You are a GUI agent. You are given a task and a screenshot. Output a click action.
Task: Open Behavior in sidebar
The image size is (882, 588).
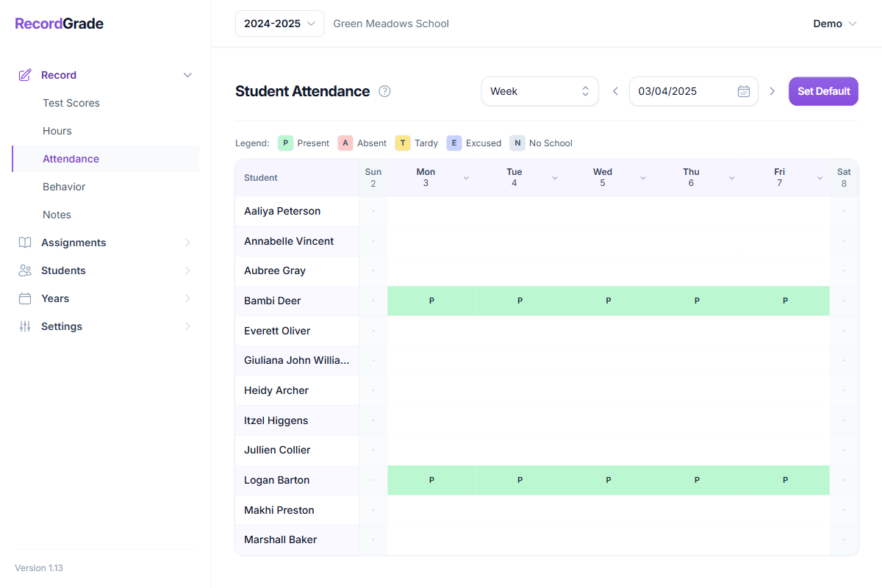64,187
